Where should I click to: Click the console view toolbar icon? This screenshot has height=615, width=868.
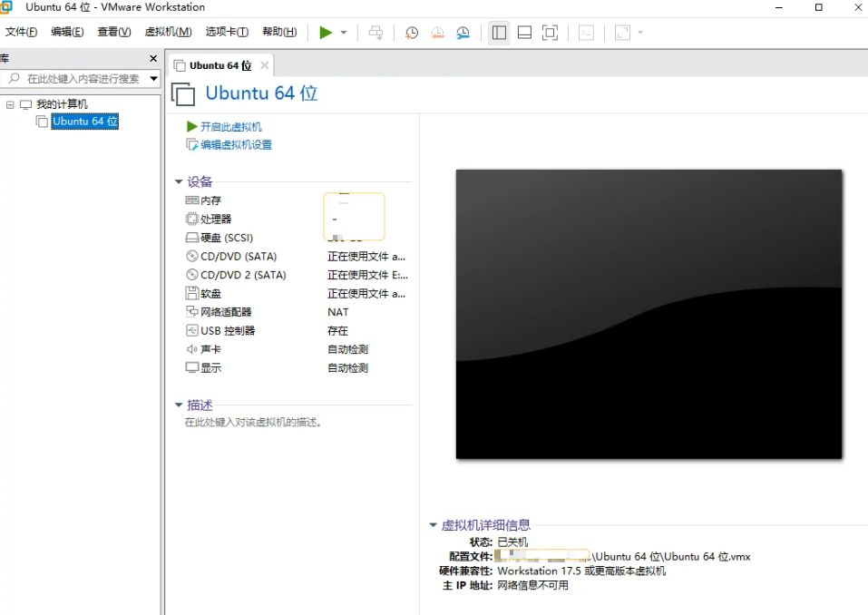586,33
